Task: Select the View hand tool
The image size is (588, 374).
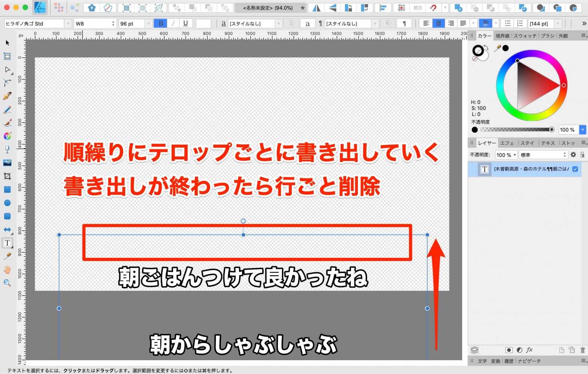Action: [x=7, y=270]
